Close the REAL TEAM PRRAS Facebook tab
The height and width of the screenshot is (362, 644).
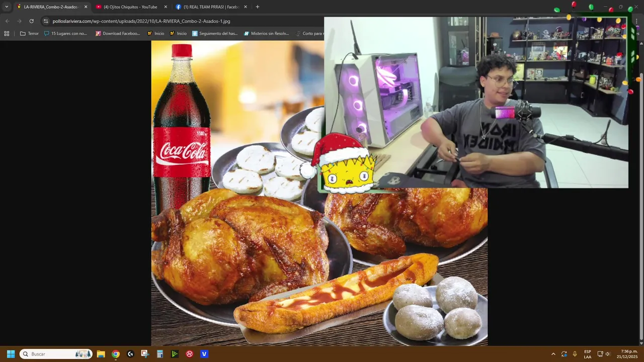click(245, 7)
